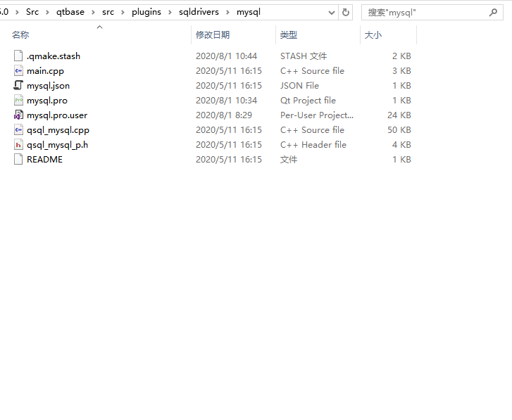
Task: Click the STASH 文件 type cell
Action: [304, 56]
